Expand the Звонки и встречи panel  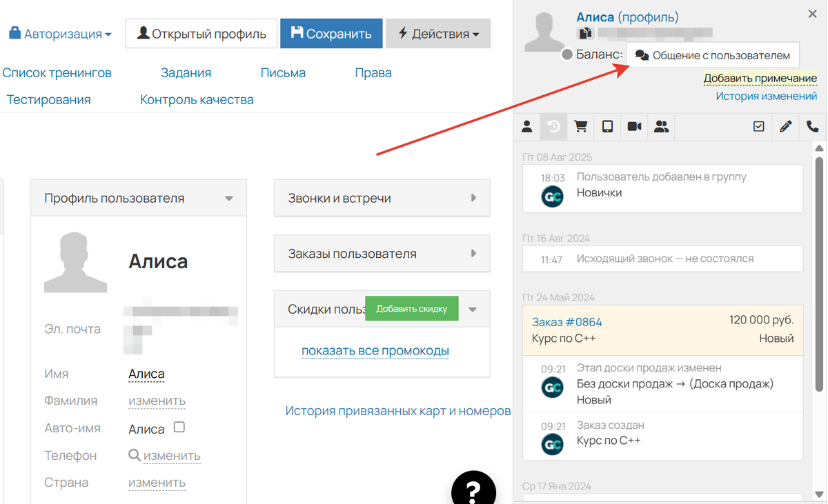473,198
